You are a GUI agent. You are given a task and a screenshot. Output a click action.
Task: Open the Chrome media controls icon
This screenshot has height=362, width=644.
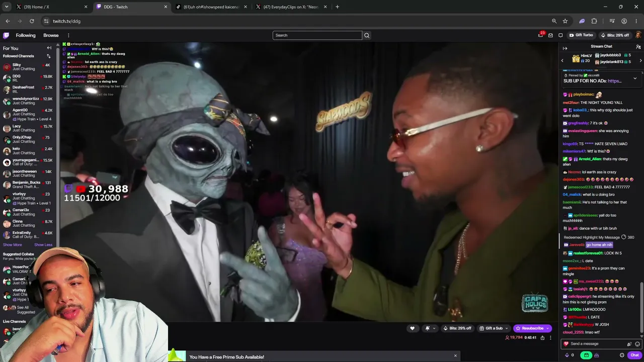(612, 21)
